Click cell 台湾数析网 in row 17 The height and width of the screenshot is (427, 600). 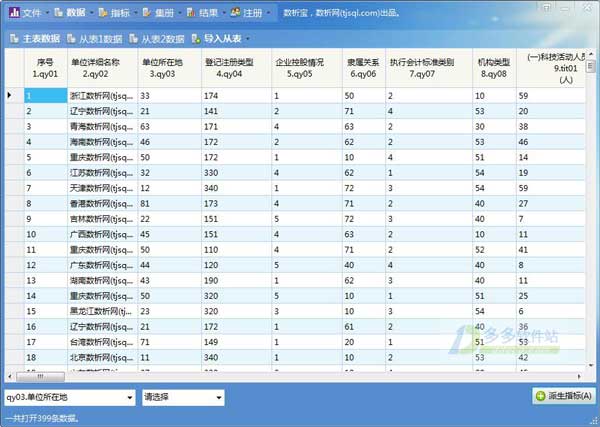pyautogui.click(x=102, y=342)
